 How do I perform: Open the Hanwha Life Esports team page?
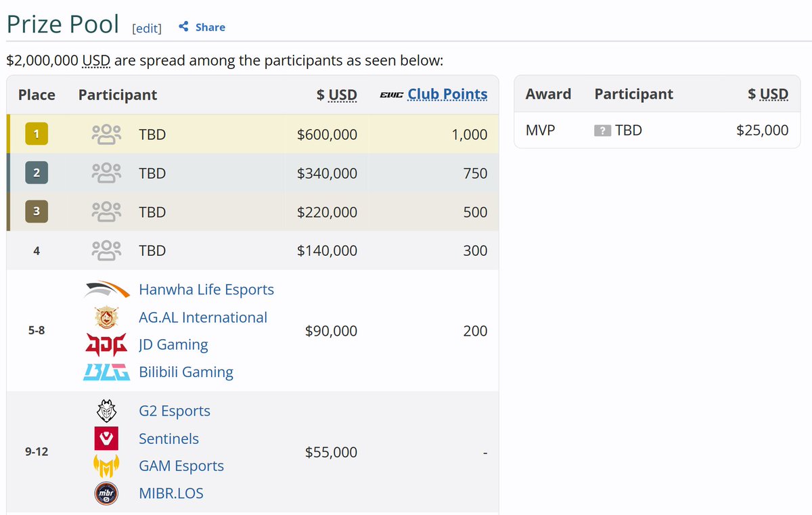(x=206, y=290)
